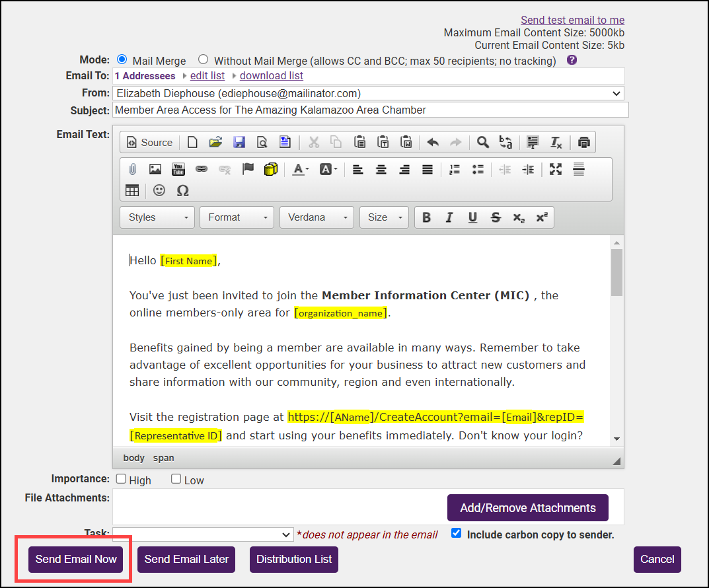
Task: Open the Task dropdown list
Action: (203, 534)
